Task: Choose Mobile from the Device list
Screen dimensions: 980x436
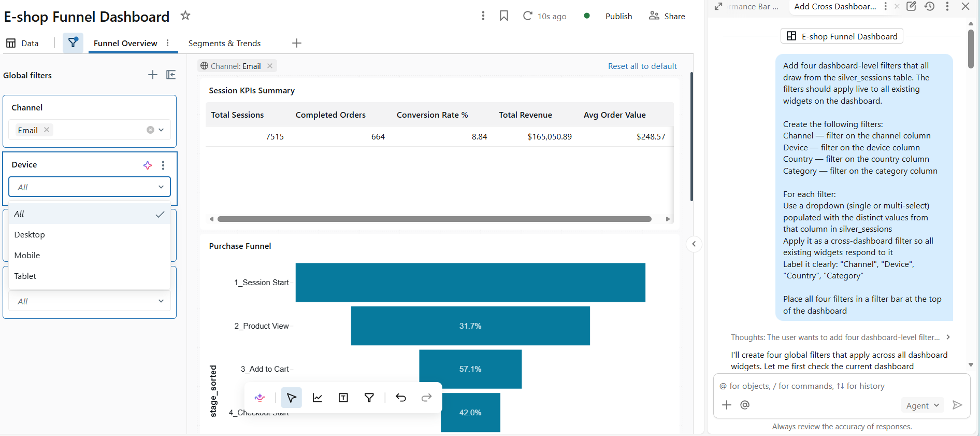Action: pyautogui.click(x=90, y=255)
